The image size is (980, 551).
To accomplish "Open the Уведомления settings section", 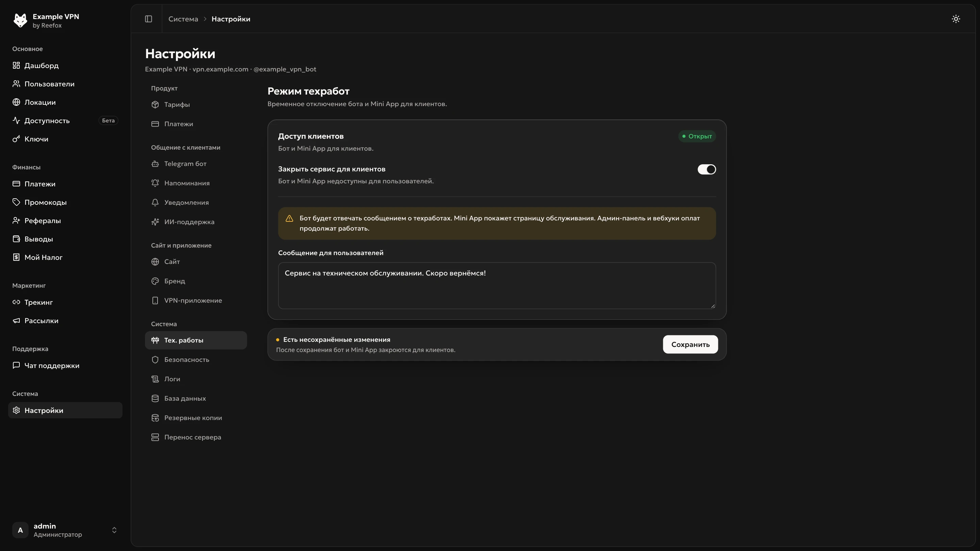I will 196,202.
